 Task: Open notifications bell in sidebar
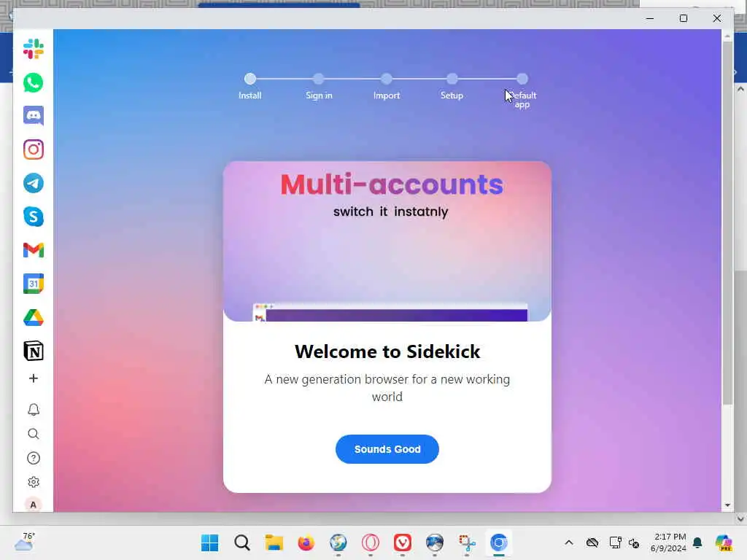(34, 410)
